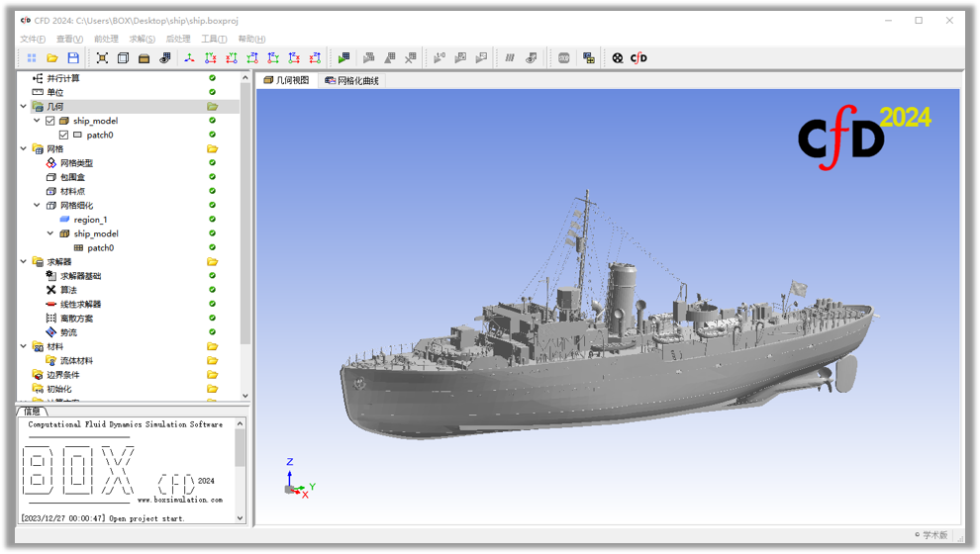Uncheck the patch0 geometry checkbox
980x554 pixels.
64,135
